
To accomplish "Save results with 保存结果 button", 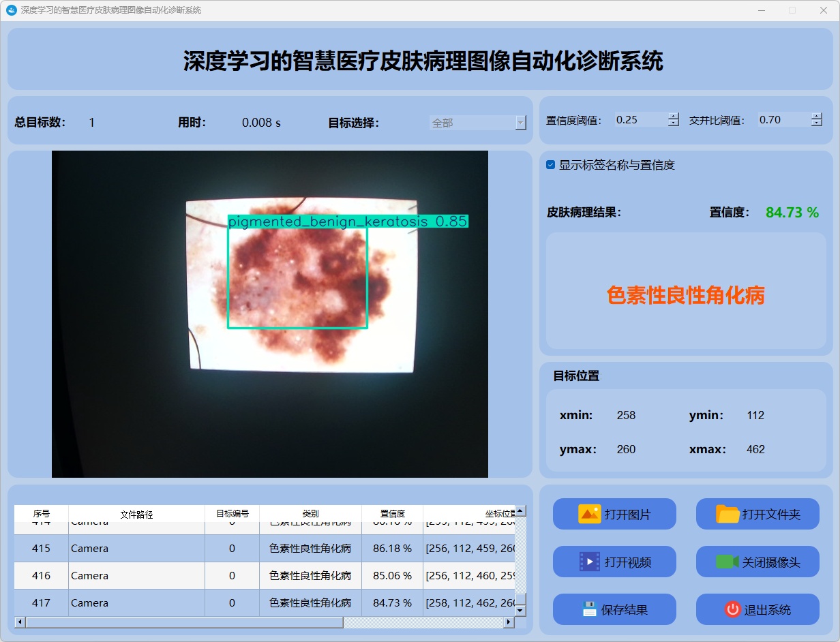I will [x=614, y=609].
